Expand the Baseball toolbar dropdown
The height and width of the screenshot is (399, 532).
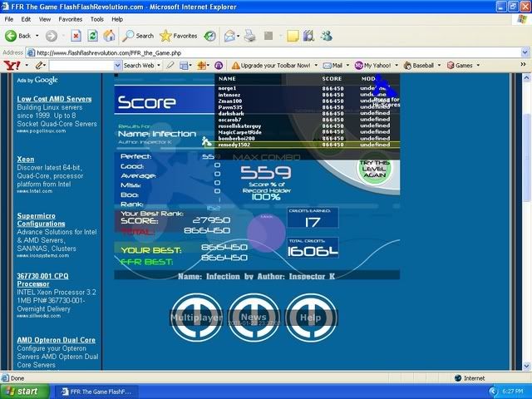tap(440, 65)
